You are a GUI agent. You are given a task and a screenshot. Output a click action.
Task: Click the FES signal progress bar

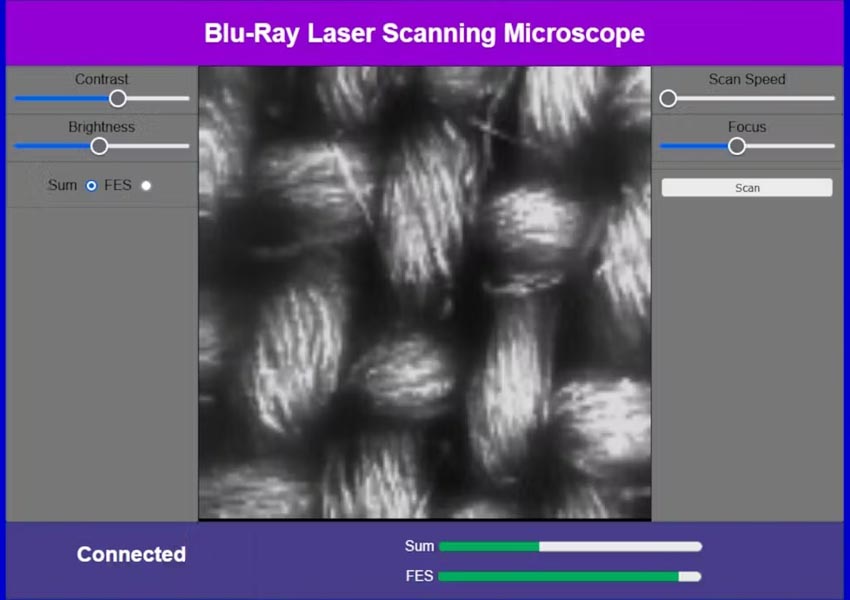[570, 576]
